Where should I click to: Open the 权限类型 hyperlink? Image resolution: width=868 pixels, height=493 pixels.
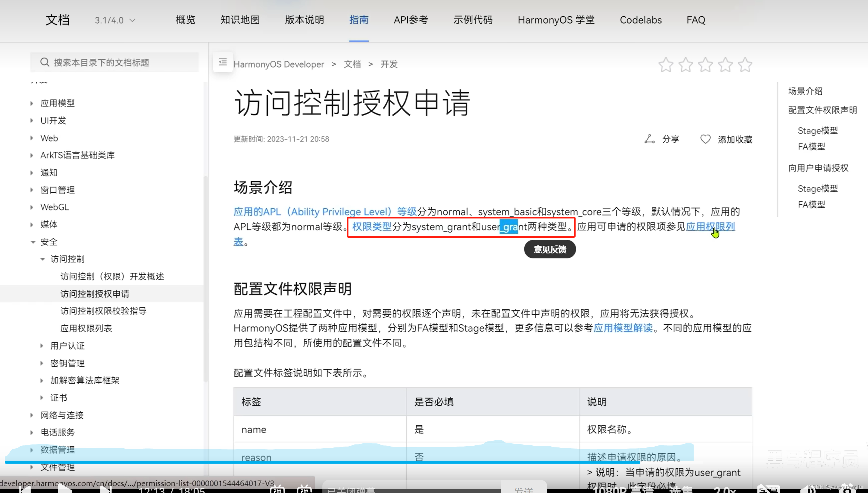pyautogui.click(x=372, y=227)
